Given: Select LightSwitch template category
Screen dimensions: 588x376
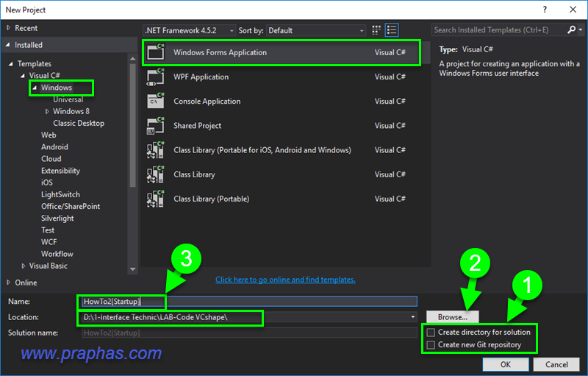Looking at the screenshot, I should click(x=61, y=194).
